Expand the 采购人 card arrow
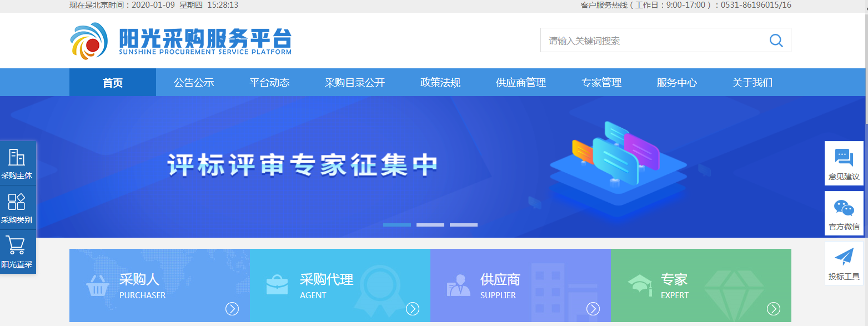This screenshot has width=868, height=326. (x=232, y=309)
